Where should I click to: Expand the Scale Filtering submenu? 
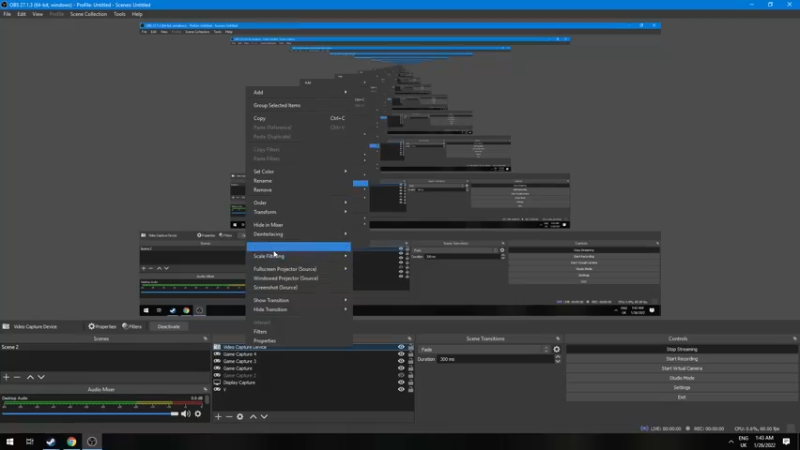coord(299,256)
